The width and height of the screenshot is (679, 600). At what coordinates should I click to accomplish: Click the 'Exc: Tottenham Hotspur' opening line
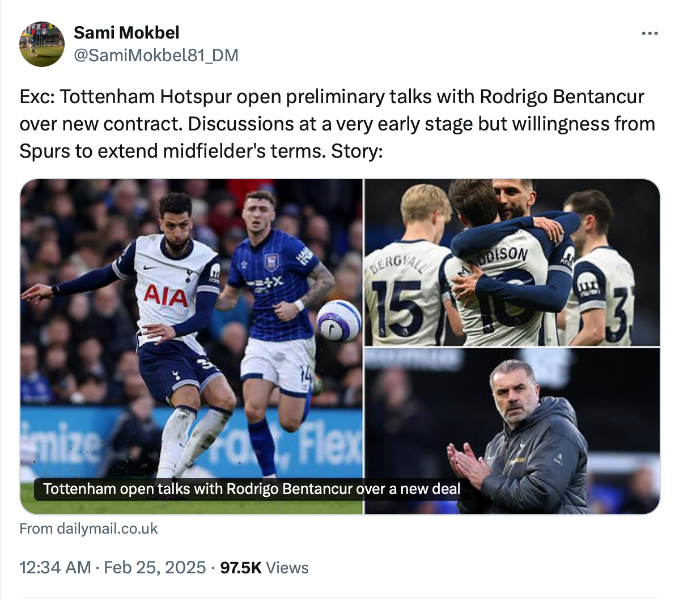(110, 98)
